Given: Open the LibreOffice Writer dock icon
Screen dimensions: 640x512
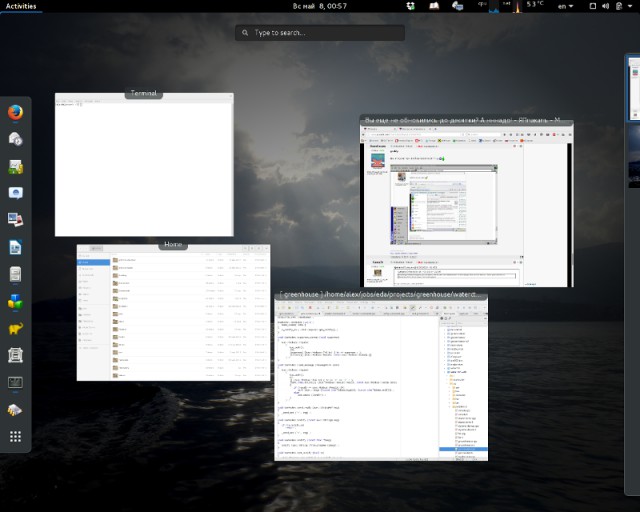Looking at the screenshot, I should coord(16,247).
